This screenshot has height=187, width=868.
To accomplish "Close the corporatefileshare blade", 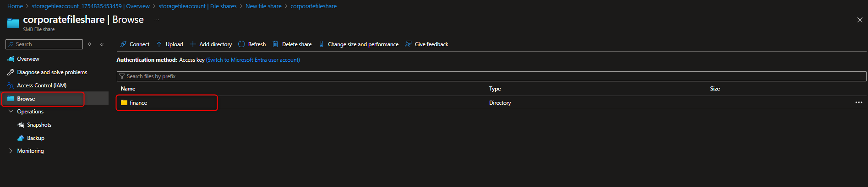I will (x=860, y=20).
